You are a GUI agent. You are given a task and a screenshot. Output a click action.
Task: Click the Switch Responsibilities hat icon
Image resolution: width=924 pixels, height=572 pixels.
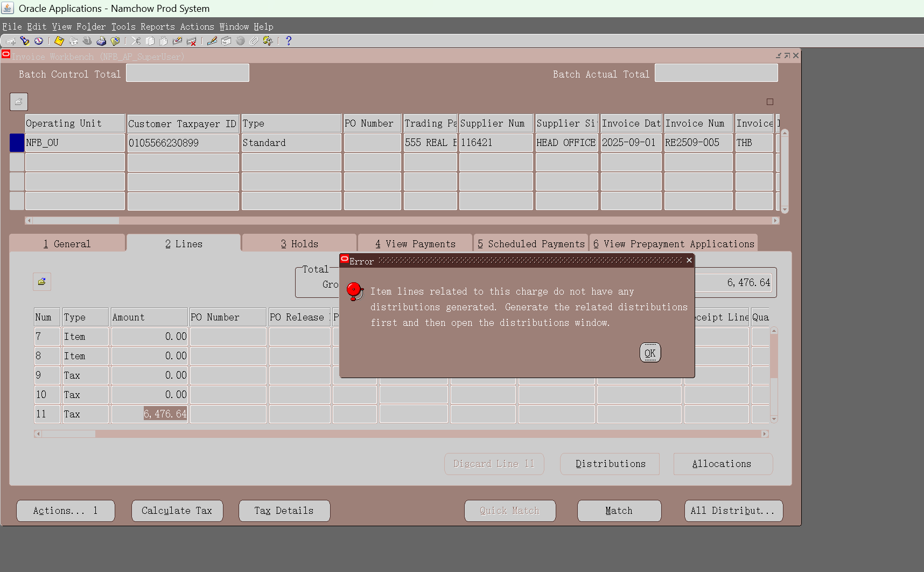(x=87, y=41)
